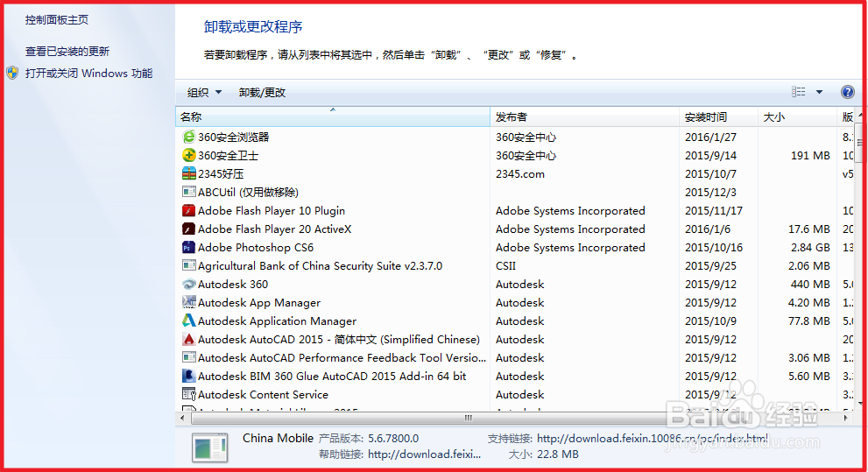868x472 pixels.
Task: Click Agricultural Bank of China Security Suite icon
Action: [x=189, y=265]
